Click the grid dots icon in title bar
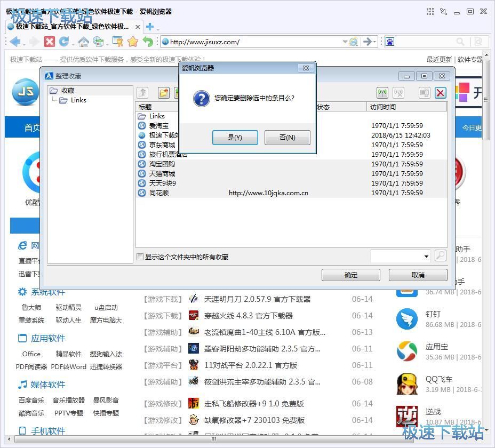 click(x=430, y=11)
